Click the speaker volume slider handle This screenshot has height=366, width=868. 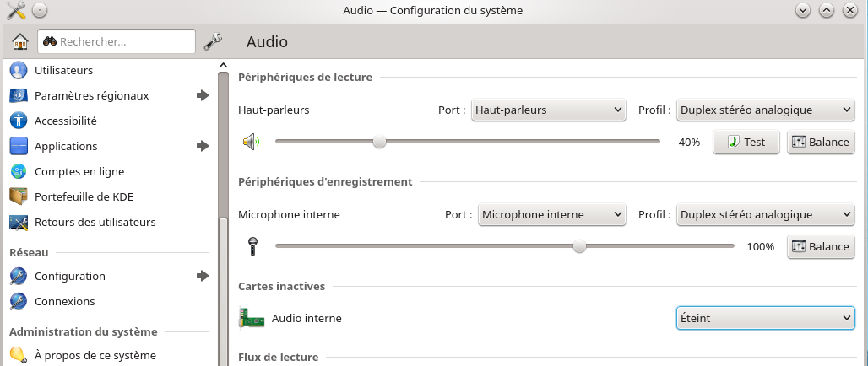point(379,142)
